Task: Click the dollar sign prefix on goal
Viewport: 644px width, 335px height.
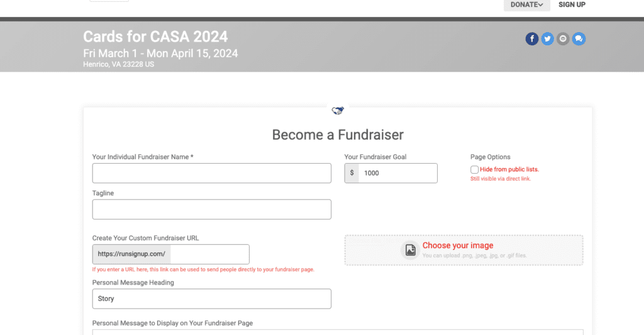Action: click(x=352, y=173)
